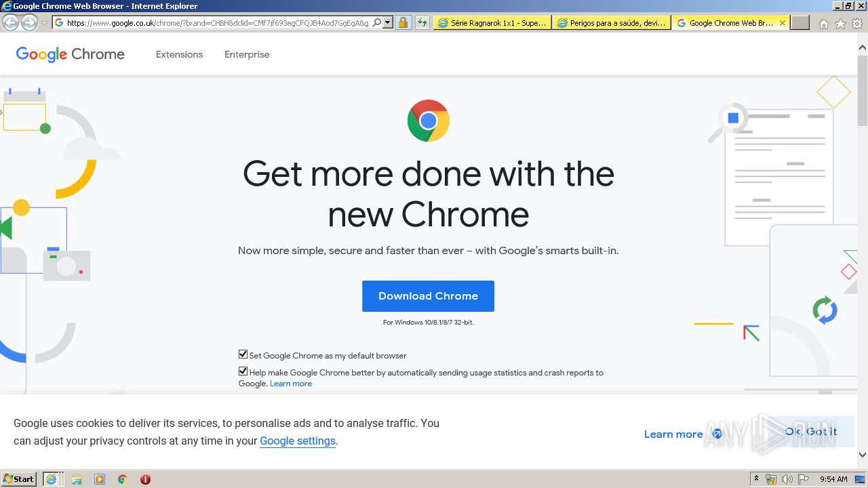868x488 pixels.
Task: Click the browser Forward arrow
Action: point(29,22)
